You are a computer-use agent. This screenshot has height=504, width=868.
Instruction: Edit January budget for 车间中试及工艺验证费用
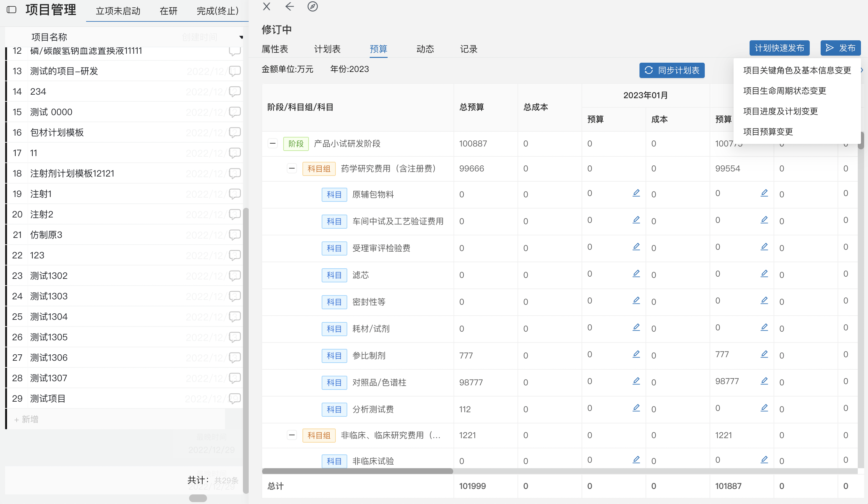pos(636,220)
